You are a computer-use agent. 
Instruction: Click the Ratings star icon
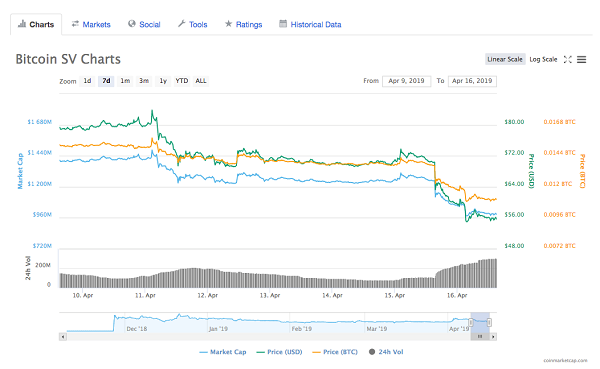pos(228,24)
